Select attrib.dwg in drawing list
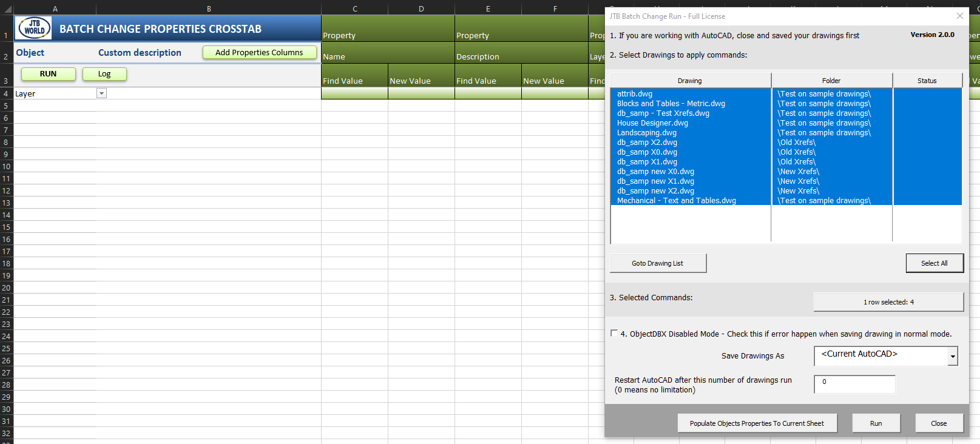The width and height of the screenshot is (980, 444). tap(635, 94)
